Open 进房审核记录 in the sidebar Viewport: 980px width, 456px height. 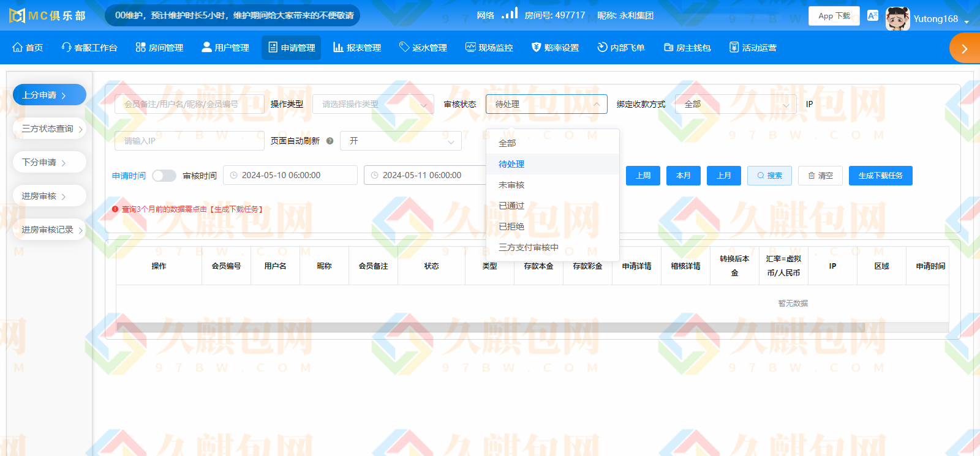(x=50, y=230)
